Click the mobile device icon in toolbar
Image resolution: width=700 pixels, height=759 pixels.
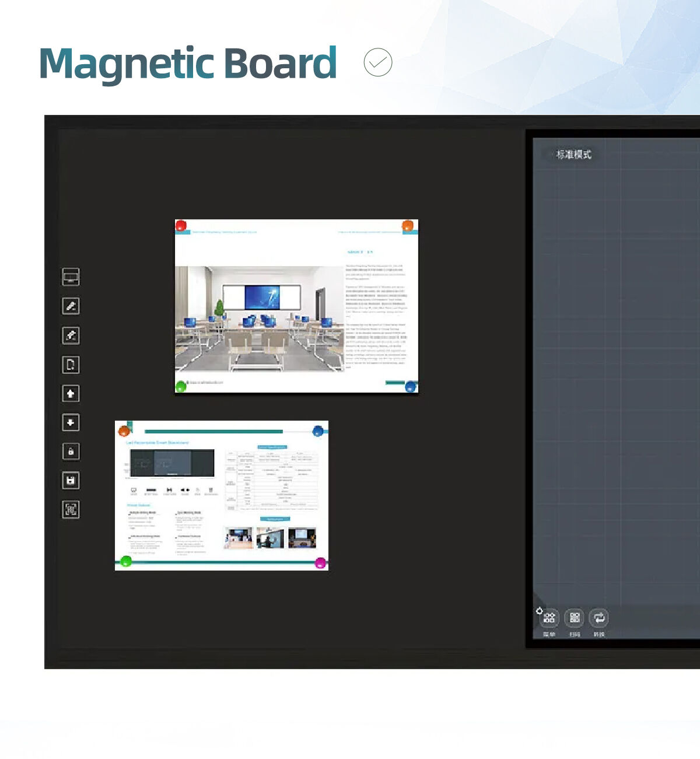pos(71,365)
